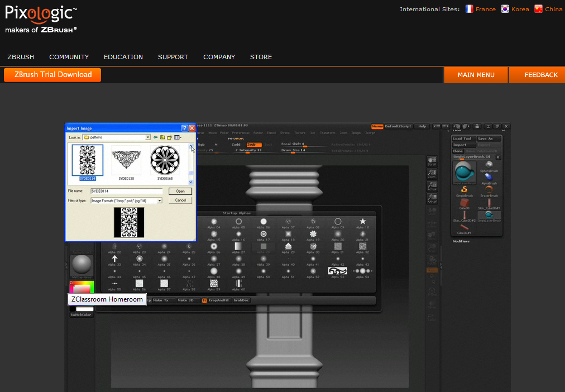This screenshot has width=565, height=392.
Task: Click the large SingleLayerBrush current tool thumbnail
Action: click(x=464, y=172)
